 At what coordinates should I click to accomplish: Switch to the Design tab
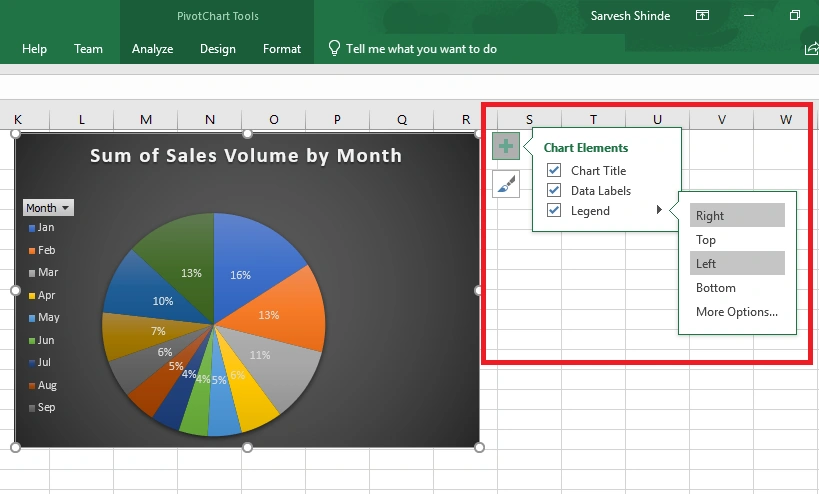click(x=218, y=49)
